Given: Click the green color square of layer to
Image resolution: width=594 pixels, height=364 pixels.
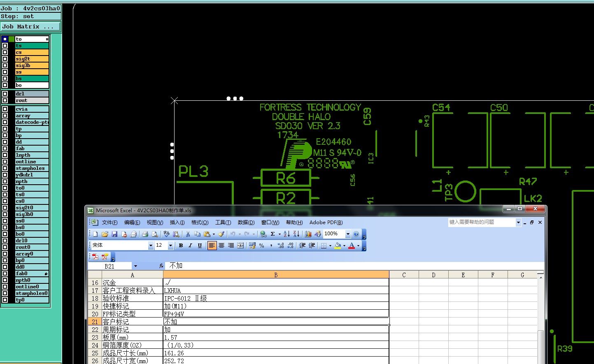Looking at the screenshot, I should click(x=12, y=39).
